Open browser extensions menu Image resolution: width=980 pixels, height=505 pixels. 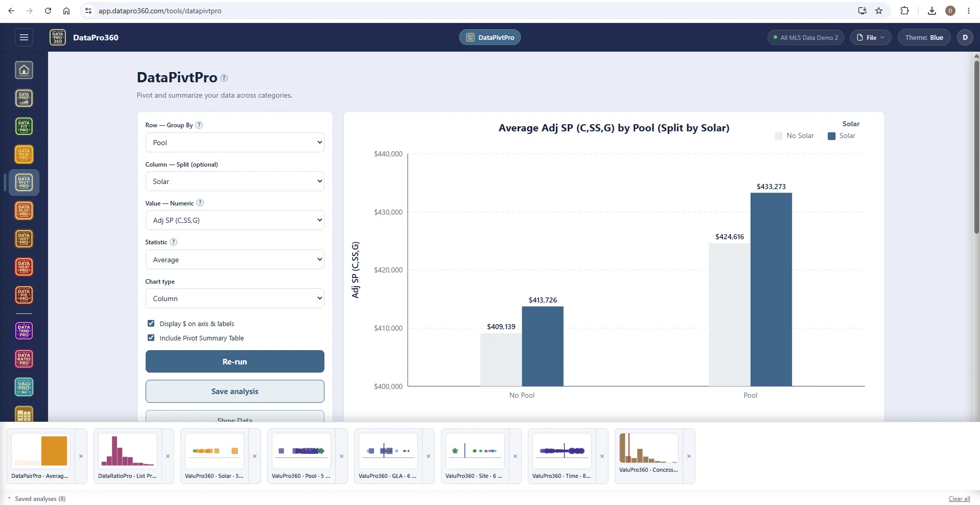[904, 11]
